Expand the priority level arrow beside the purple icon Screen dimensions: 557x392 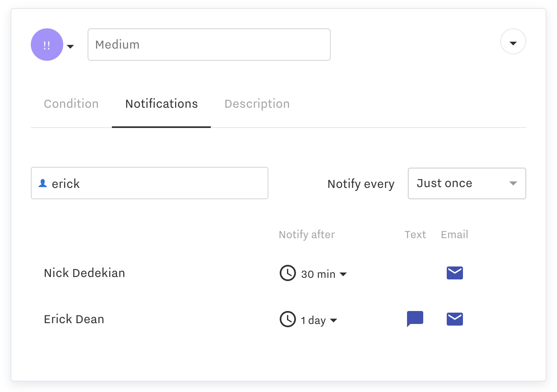(71, 47)
